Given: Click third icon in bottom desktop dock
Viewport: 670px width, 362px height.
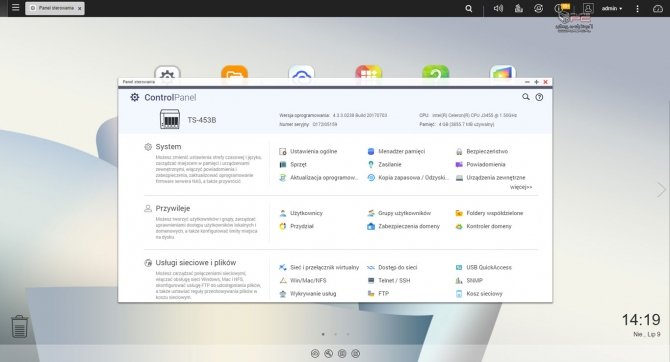Looking at the screenshot, I should coord(342,353).
